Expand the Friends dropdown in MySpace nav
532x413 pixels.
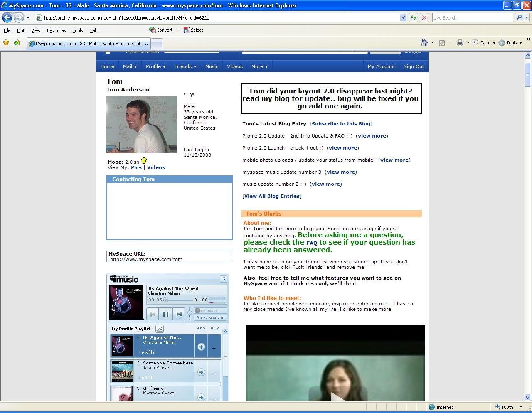(x=185, y=66)
